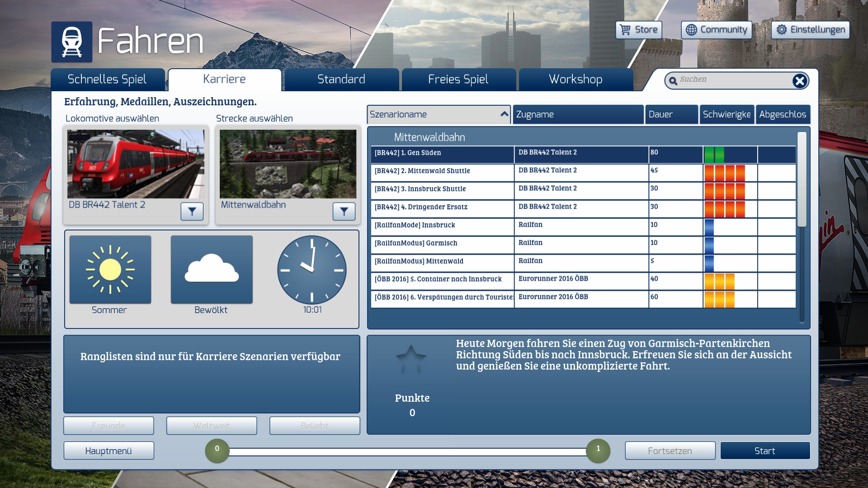Return to Hauptmenü
Viewport: 868px width, 488px height.
pos(108,451)
